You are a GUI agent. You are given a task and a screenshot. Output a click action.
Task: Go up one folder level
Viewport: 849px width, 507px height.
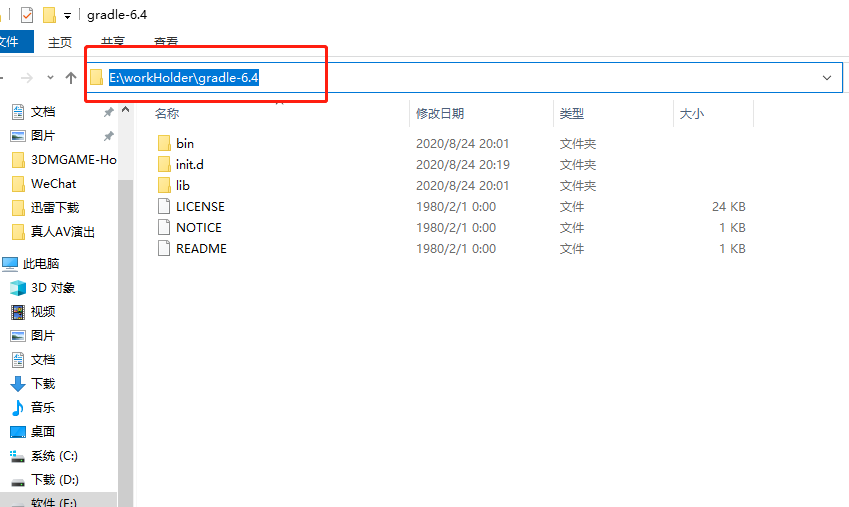[x=71, y=78]
